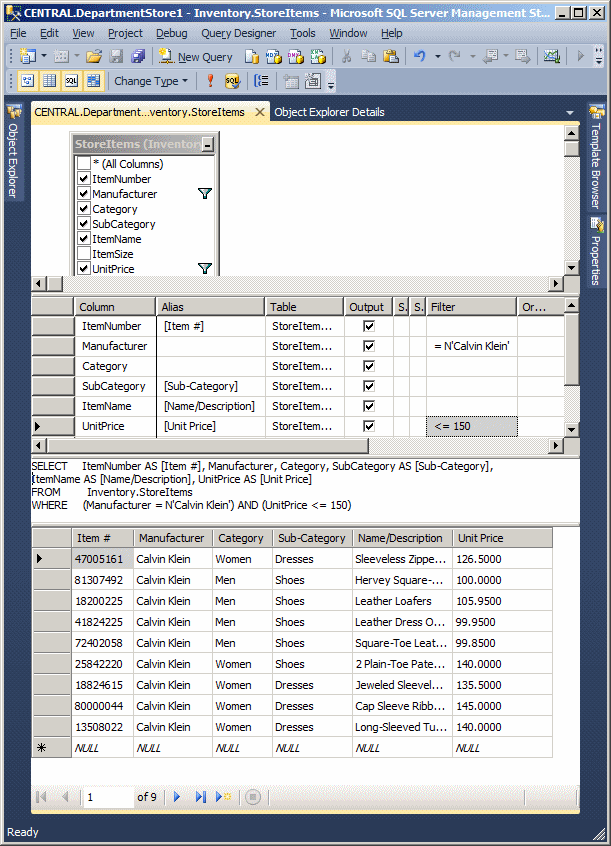Open the Change Type dropdown
This screenshot has height=846, width=611.
(151, 81)
